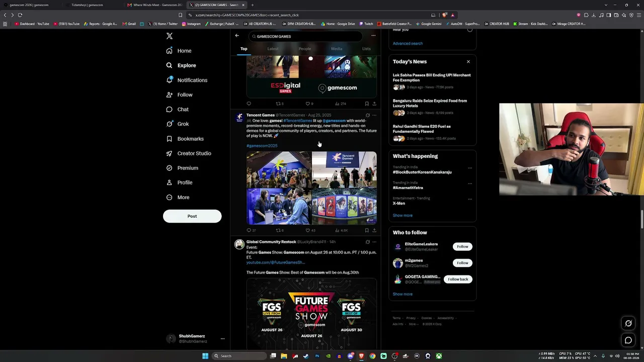Switch to the Latest search tab
The height and width of the screenshot is (362, 644).
(x=273, y=49)
